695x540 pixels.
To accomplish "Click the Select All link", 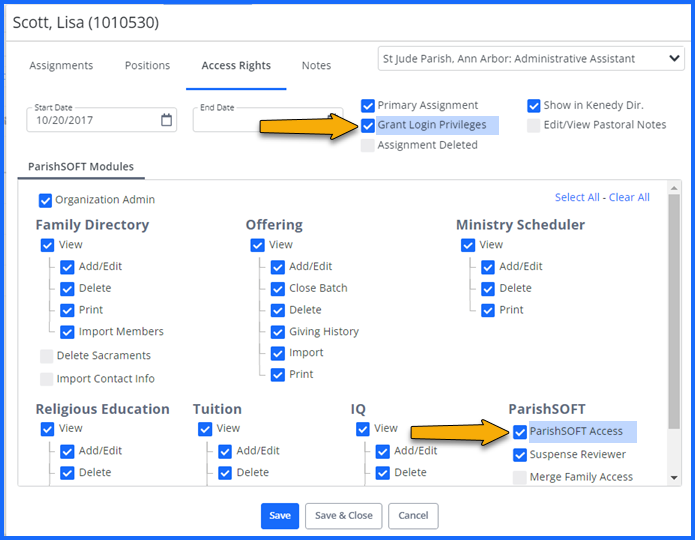I will (577, 197).
